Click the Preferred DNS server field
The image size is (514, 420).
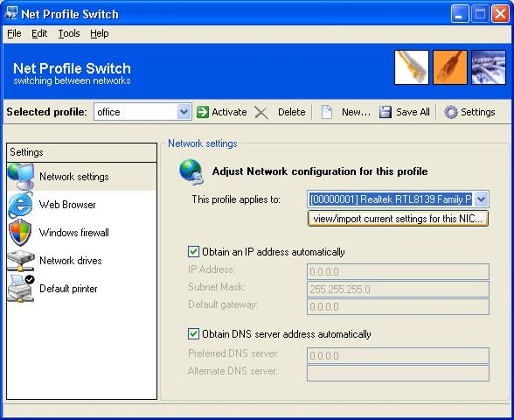point(398,356)
